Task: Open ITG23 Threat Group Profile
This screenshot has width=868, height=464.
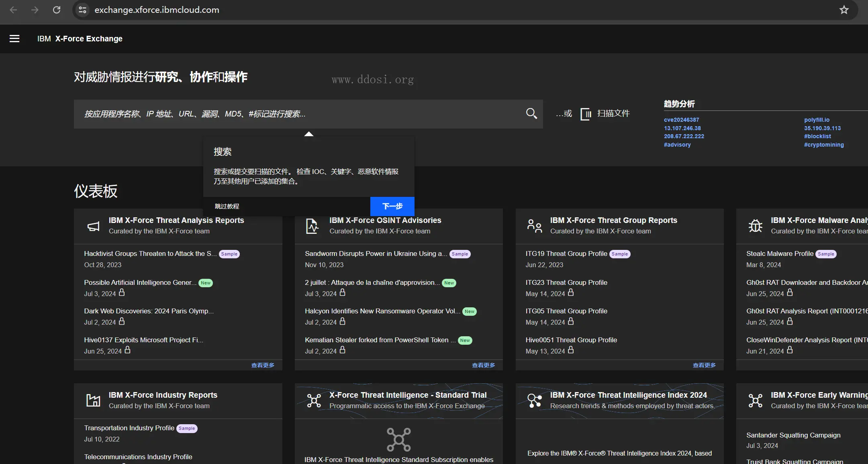Action: (x=566, y=282)
